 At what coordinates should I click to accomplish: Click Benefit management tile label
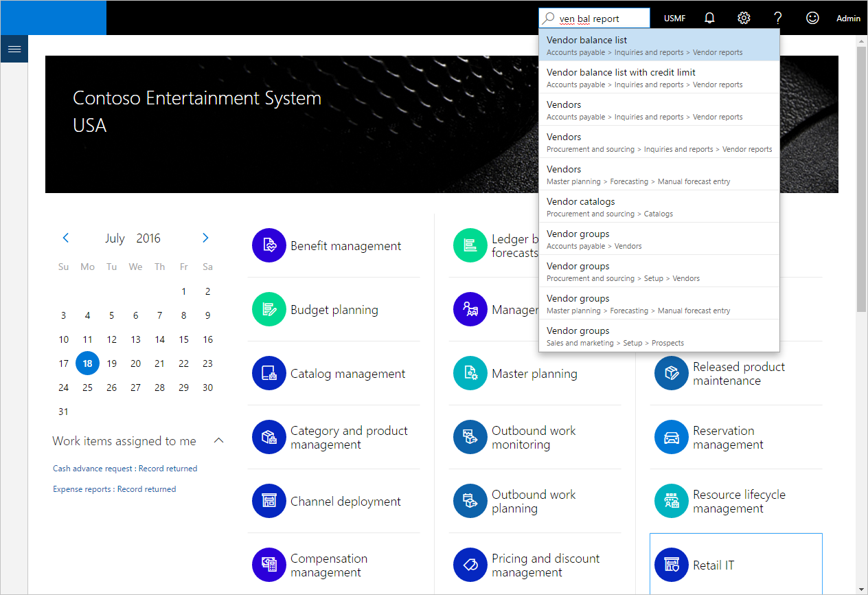coord(345,246)
